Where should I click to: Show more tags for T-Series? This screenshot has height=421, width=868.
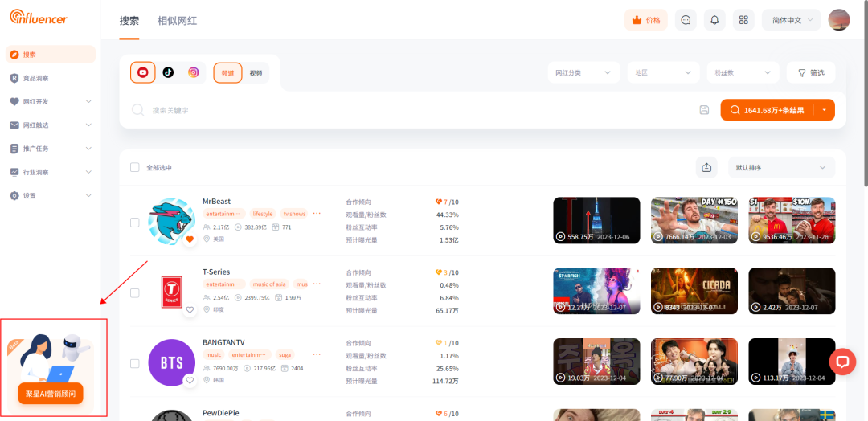pos(317,284)
